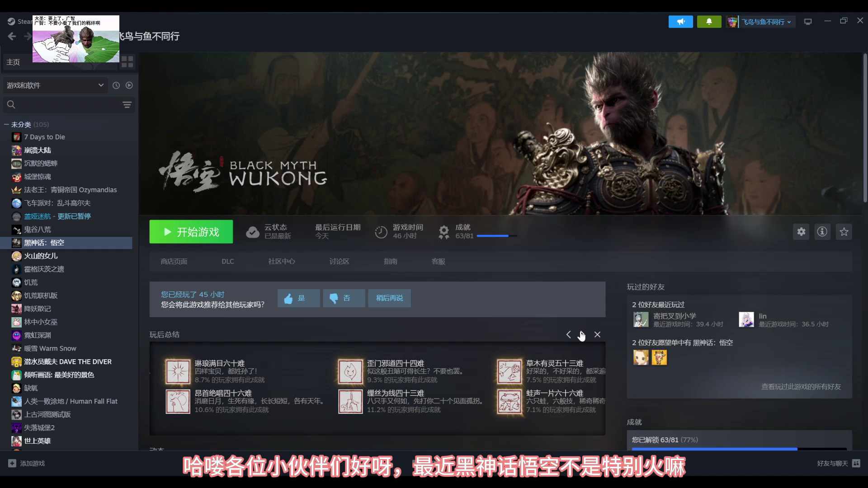The image size is (868, 488).
Task: Open game settings gear icon
Action: (x=801, y=232)
